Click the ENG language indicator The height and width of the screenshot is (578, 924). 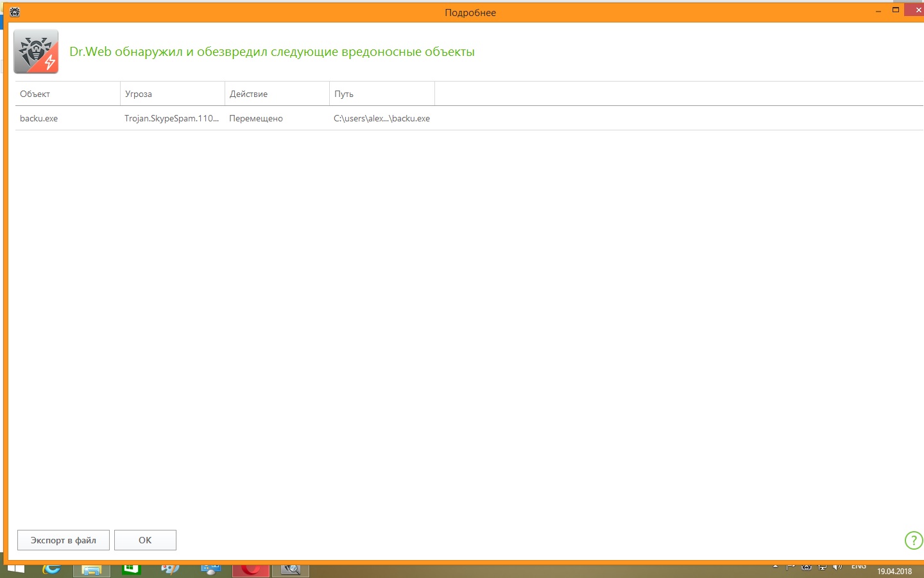click(859, 566)
